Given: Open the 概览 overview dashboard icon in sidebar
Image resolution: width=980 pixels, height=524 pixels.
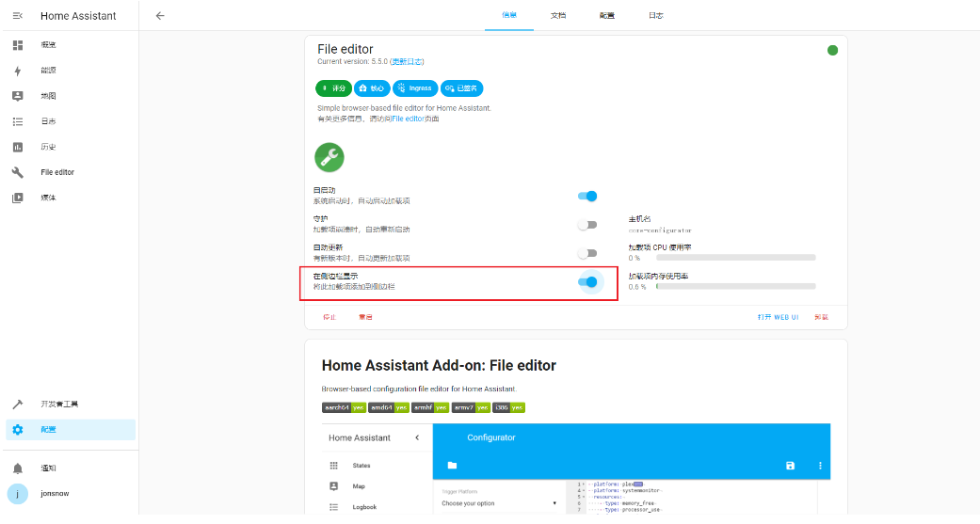Looking at the screenshot, I should 18,45.
